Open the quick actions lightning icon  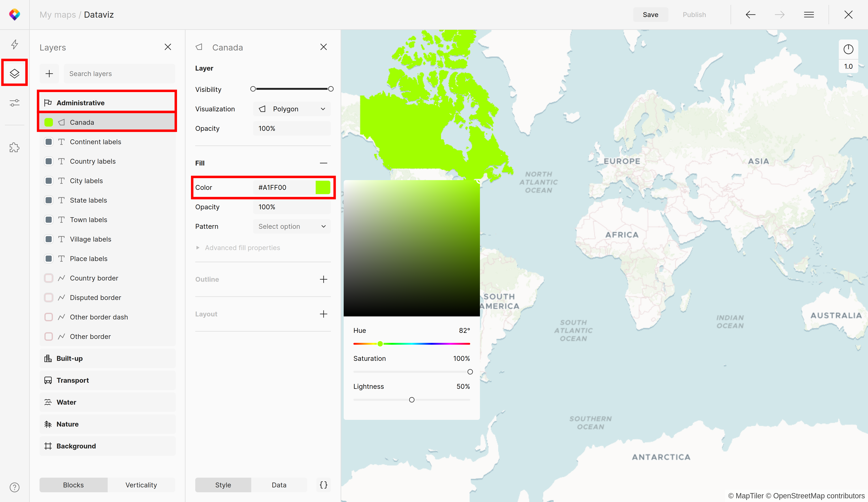coord(14,44)
